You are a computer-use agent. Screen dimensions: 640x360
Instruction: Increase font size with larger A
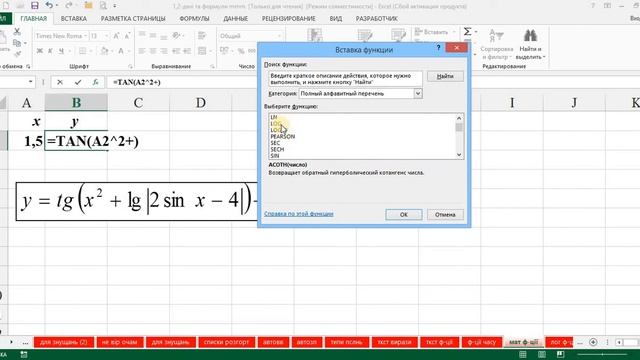coord(116,36)
